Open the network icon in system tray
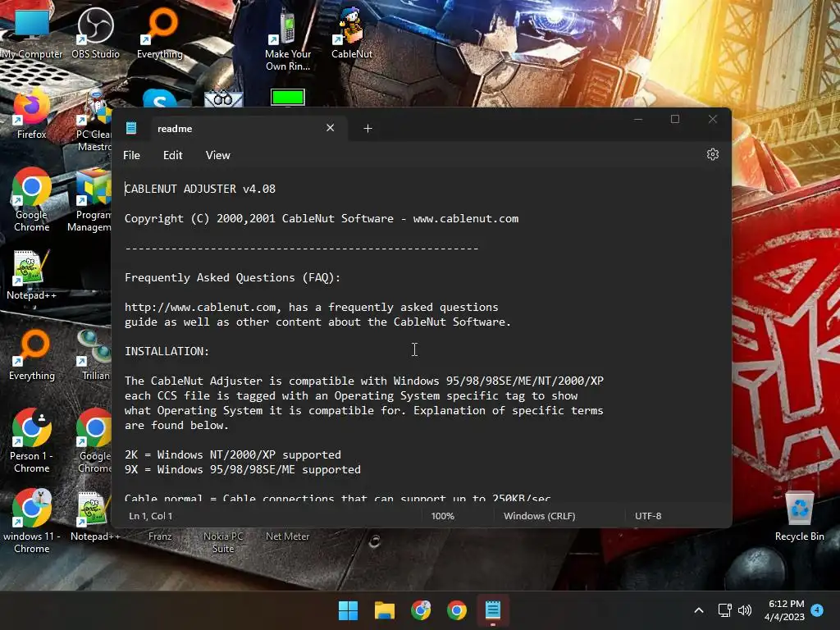 pos(724,610)
